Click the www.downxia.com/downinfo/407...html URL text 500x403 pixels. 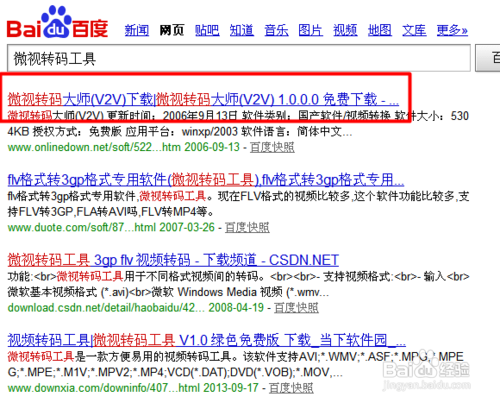tap(103, 388)
